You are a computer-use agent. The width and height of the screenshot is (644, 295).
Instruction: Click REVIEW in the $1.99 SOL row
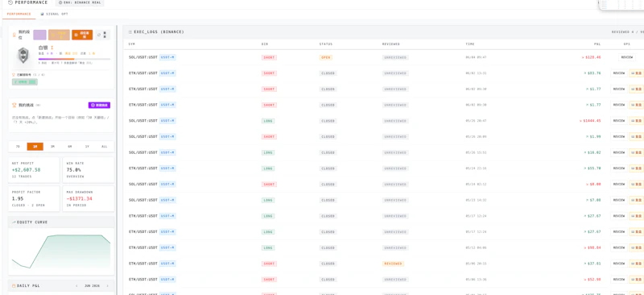pos(618,136)
